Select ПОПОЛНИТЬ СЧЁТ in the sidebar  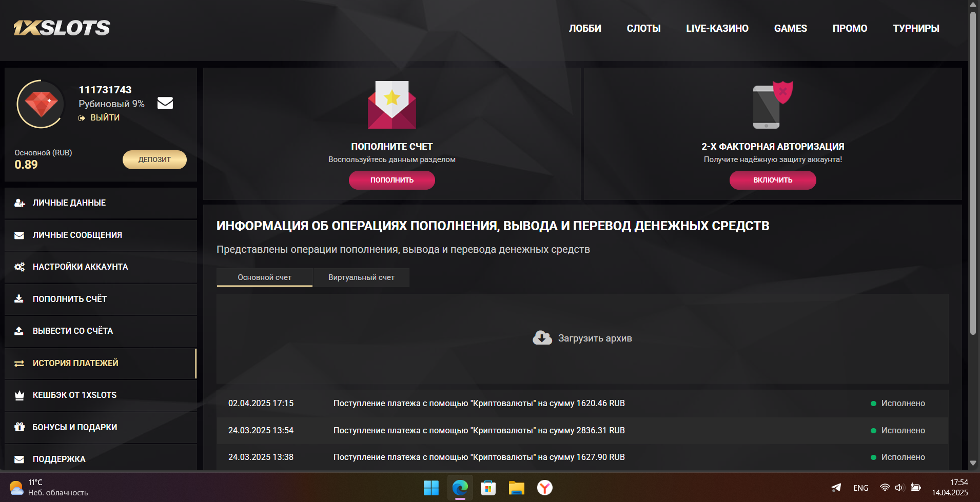click(x=101, y=299)
